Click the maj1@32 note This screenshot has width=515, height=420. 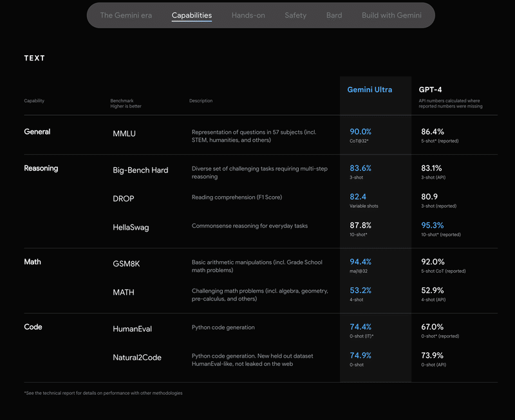pyautogui.click(x=359, y=271)
